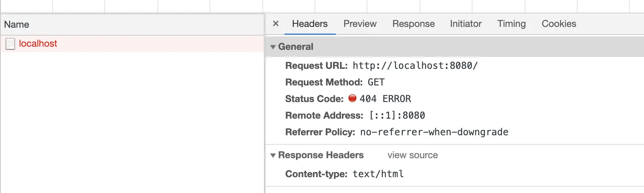Collapse the General section triangle
The height and width of the screenshot is (193, 644).
pyautogui.click(x=273, y=47)
